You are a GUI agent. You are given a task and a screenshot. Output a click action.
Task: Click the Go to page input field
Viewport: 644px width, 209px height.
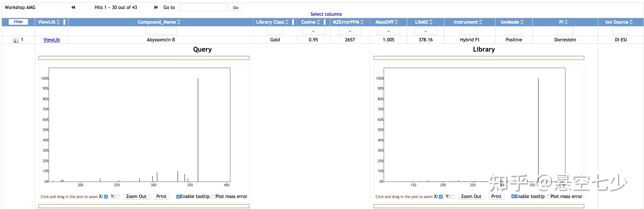pos(203,8)
